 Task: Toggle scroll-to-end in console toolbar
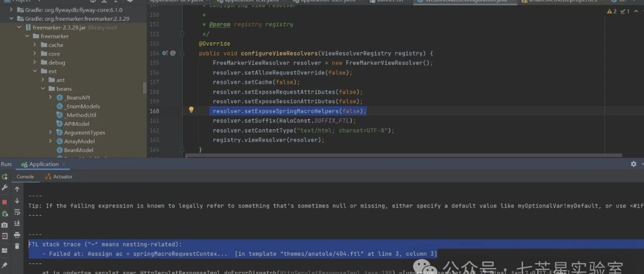coord(17,223)
